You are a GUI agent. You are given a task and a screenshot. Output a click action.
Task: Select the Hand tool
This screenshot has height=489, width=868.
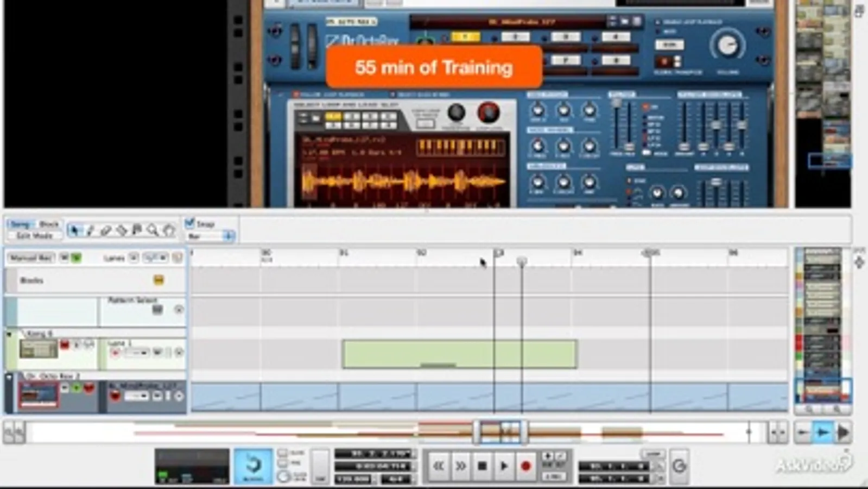pos(169,230)
